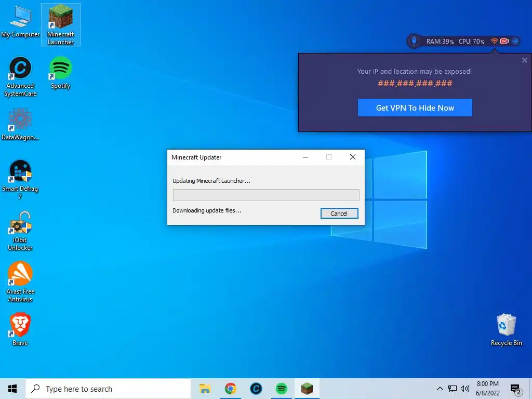Click the RAM:39% usage readout
Image resolution: width=532 pixels, height=399 pixels.
coord(440,42)
